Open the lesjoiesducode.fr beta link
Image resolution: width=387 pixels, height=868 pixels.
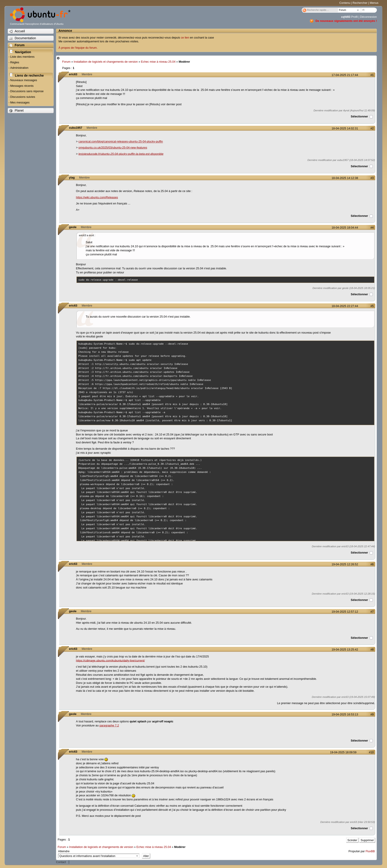tap(121, 154)
